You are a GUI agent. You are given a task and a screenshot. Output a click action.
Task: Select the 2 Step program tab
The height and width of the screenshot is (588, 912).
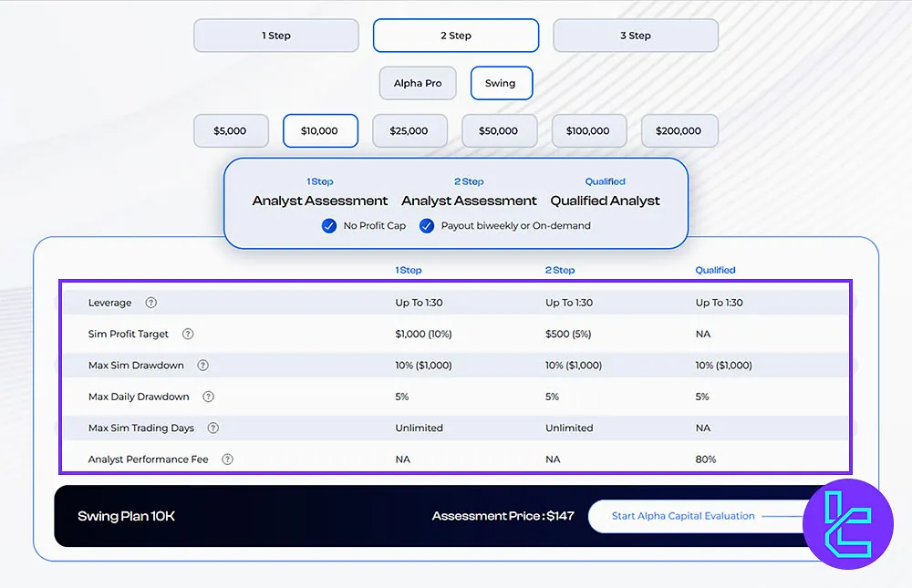point(456,36)
